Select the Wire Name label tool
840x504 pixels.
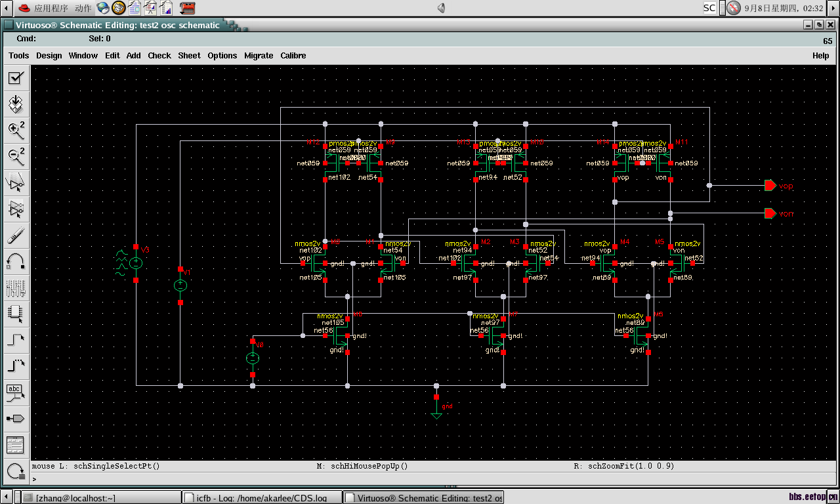16,392
